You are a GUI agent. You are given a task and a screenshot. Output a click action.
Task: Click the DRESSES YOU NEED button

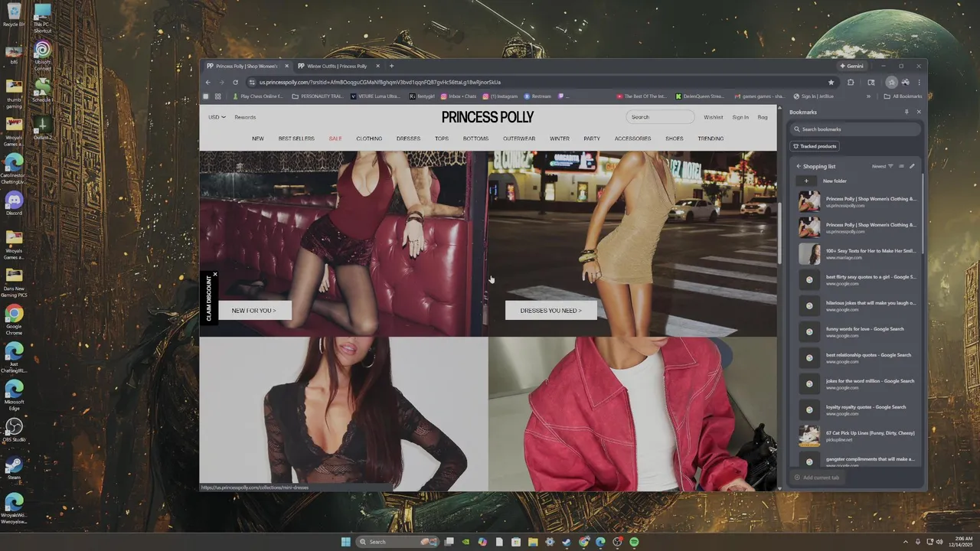click(550, 310)
